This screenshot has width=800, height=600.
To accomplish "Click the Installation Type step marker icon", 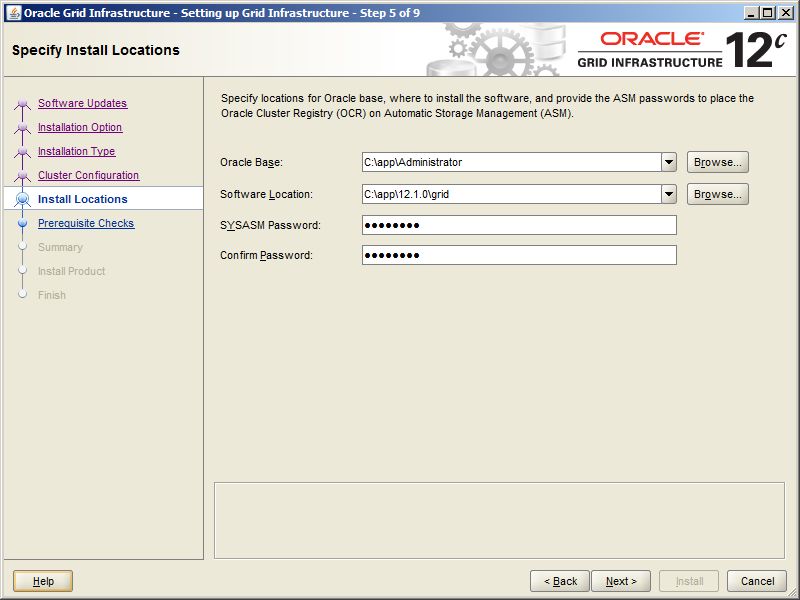I will (22, 152).
